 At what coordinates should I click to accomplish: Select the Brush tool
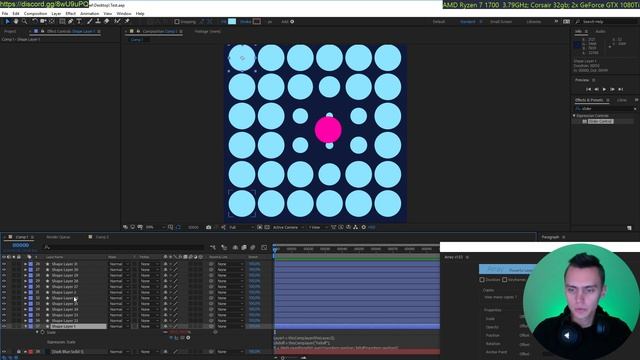[89, 22]
